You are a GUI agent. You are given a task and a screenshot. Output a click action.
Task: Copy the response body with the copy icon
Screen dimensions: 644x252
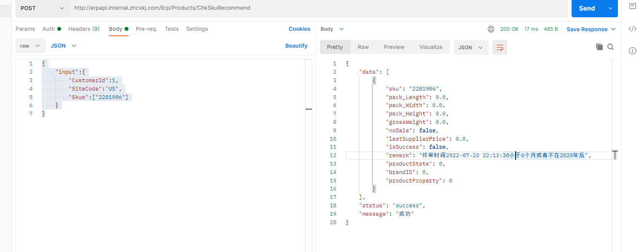click(599, 47)
